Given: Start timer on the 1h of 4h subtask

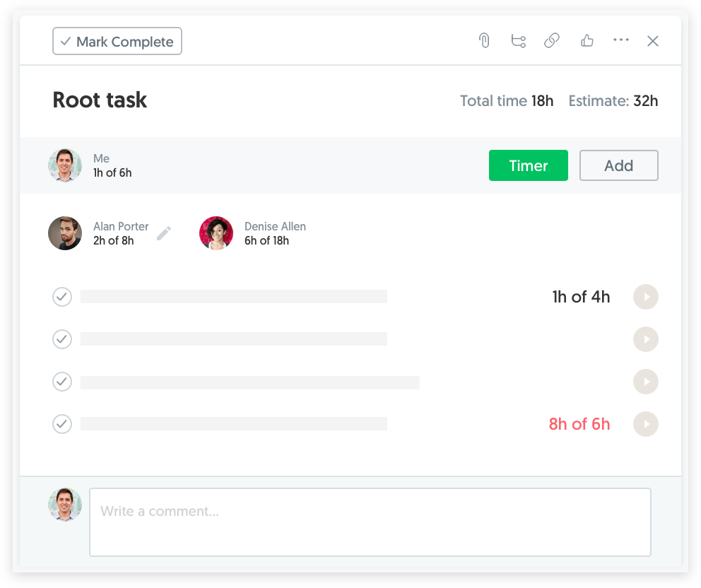Looking at the screenshot, I should 646,297.
